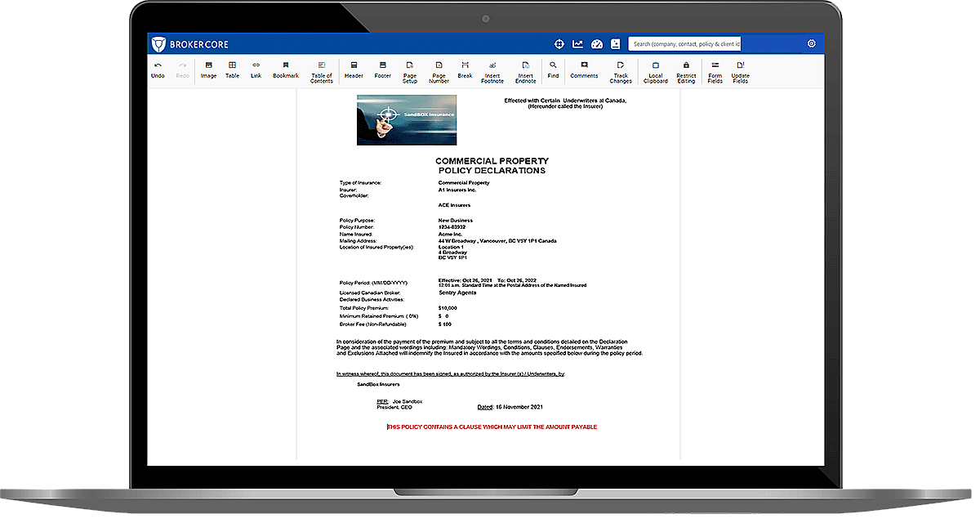Image resolution: width=980 pixels, height=532 pixels.
Task: Open settings gear in the header
Action: [x=811, y=44]
